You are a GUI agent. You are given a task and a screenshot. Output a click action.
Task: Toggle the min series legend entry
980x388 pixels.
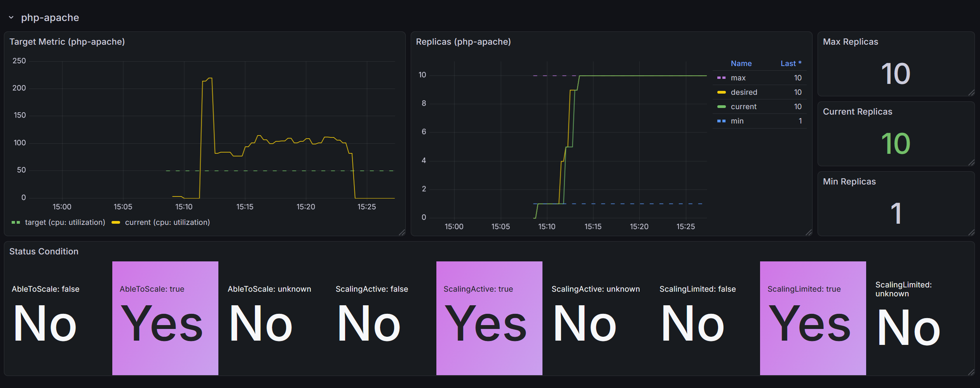[736, 121]
